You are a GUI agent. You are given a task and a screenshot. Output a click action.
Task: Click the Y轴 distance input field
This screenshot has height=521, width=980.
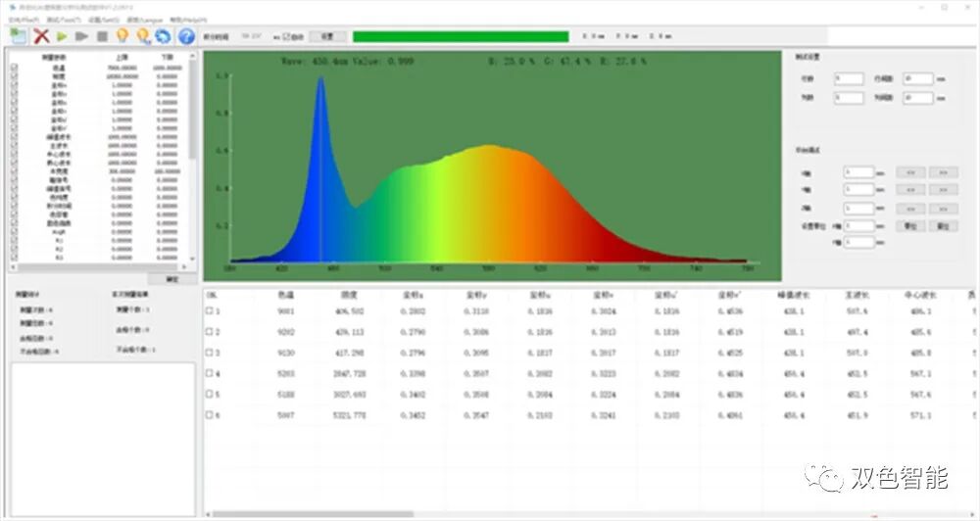tap(858, 189)
